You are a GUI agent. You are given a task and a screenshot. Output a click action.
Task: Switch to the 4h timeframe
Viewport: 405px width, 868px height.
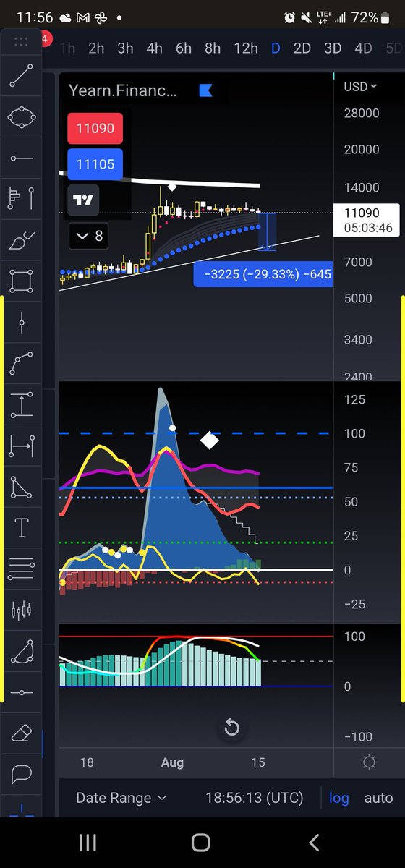tap(154, 48)
